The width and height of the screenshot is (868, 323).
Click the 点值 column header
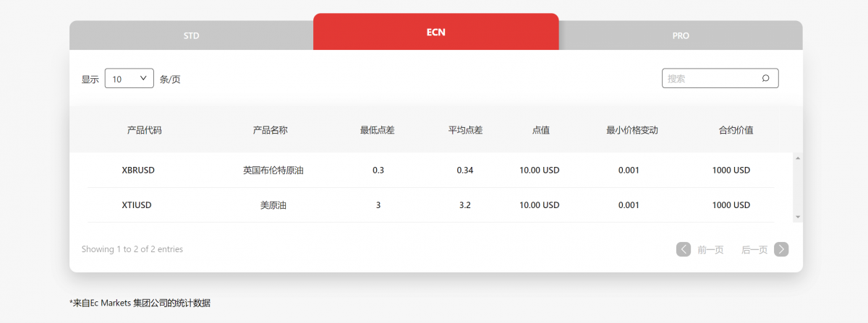540,131
